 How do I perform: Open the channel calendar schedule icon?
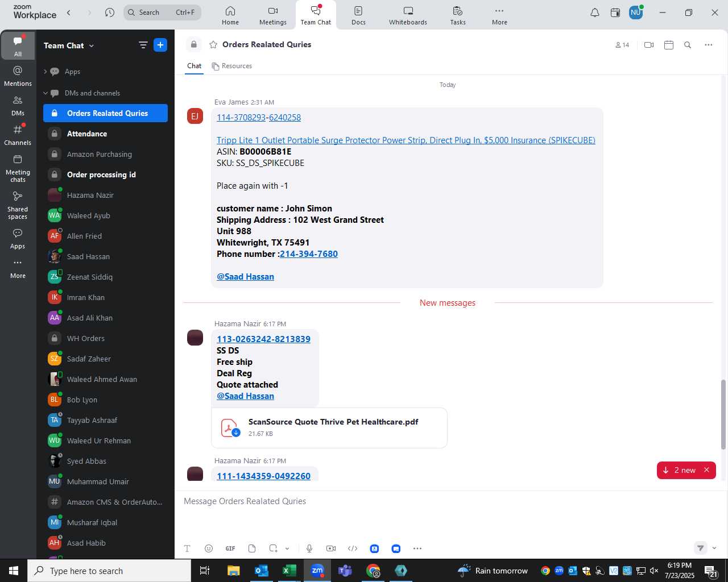tap(669, 45)
